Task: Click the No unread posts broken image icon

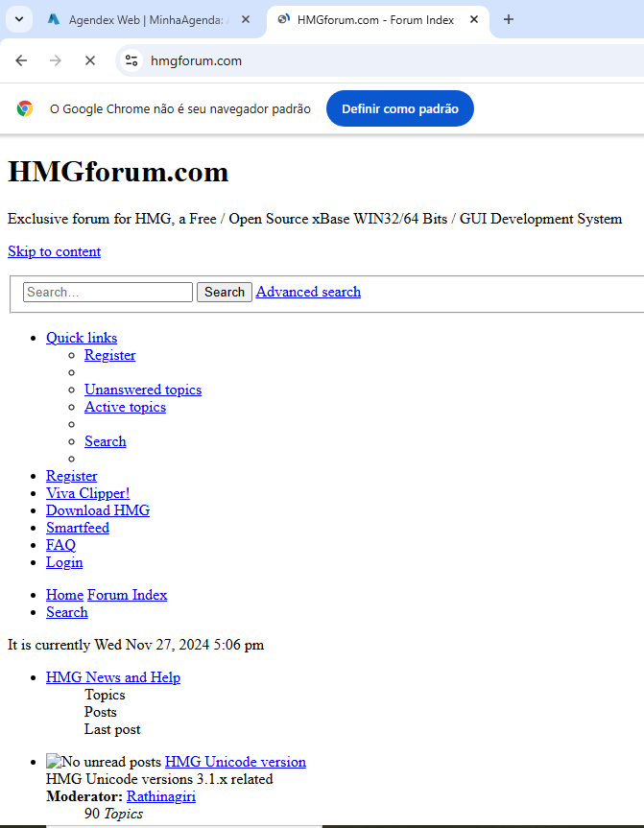Action: [x=52, y=761]
